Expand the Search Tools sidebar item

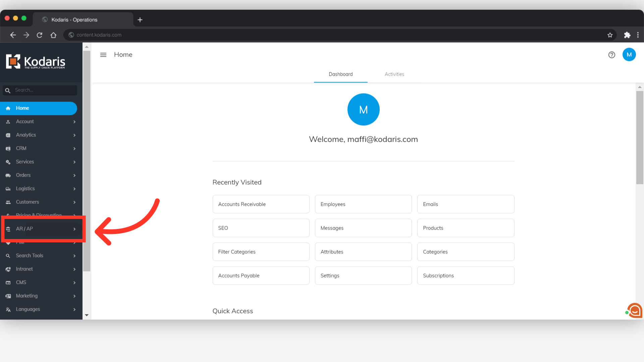click(x=40, y=255)
